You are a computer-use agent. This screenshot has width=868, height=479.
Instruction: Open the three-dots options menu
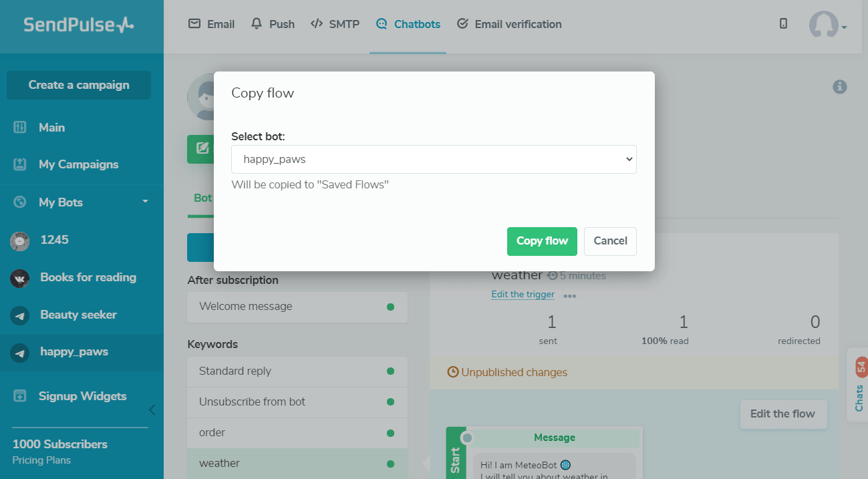[x=569, y=296]
